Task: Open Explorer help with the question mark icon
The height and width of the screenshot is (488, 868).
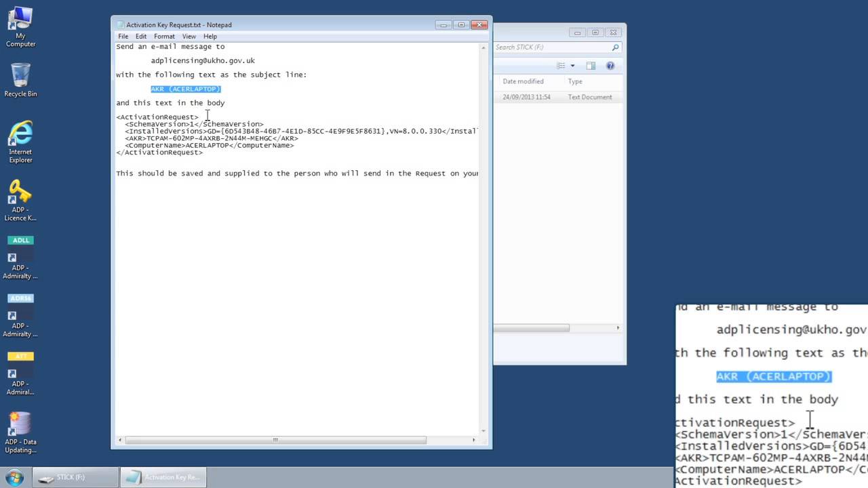Action: [610, 66]
